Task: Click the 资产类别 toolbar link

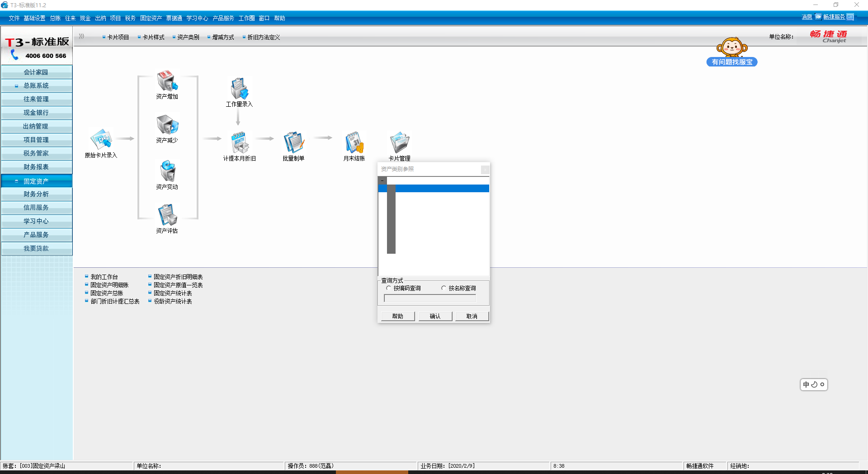Action: pos(188,37)
